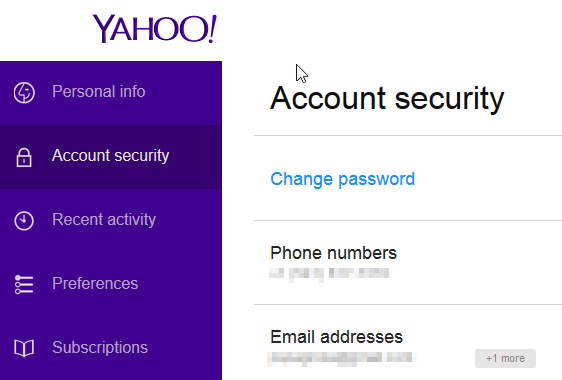The height and width of the screenshot is (380, 562).
Task: Click the +1 more button
Action: coord(505,358)
